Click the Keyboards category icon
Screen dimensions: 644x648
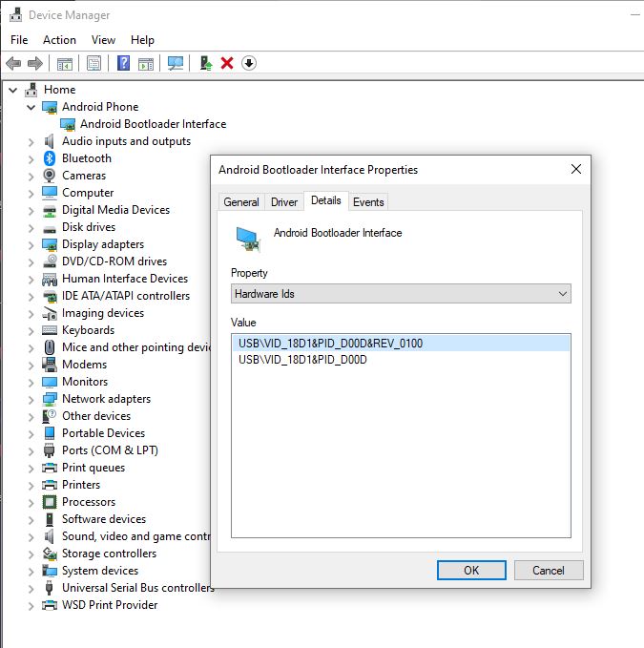pyautogui.click(x=50, y=330)
